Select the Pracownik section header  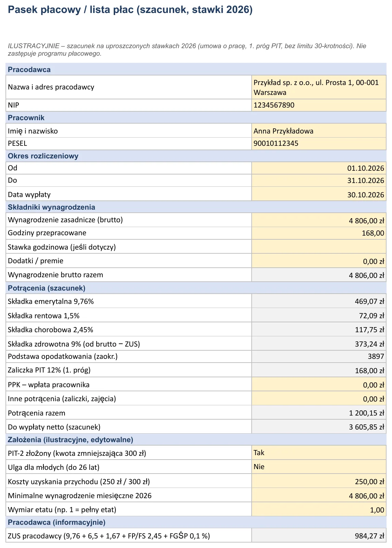coord(196,117)
